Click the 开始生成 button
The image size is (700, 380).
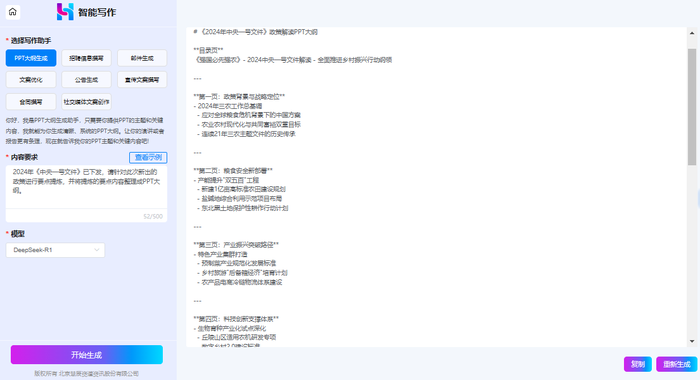point(87,355)
